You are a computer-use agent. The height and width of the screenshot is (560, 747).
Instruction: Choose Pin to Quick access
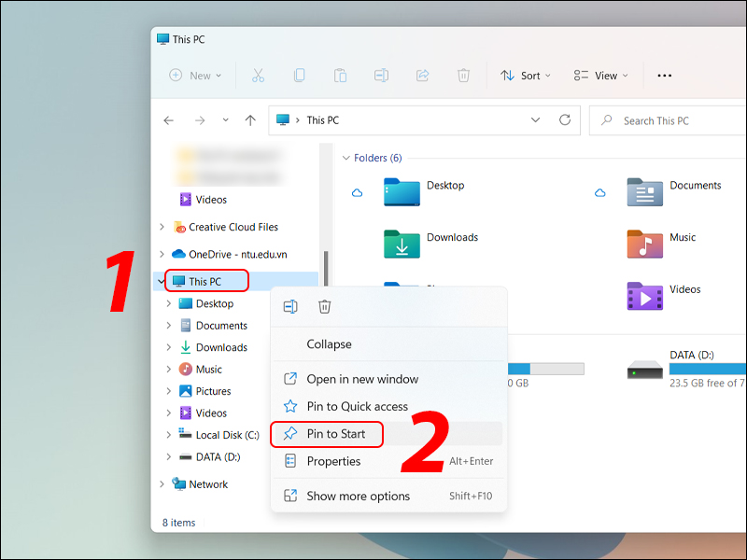[357, 406]
